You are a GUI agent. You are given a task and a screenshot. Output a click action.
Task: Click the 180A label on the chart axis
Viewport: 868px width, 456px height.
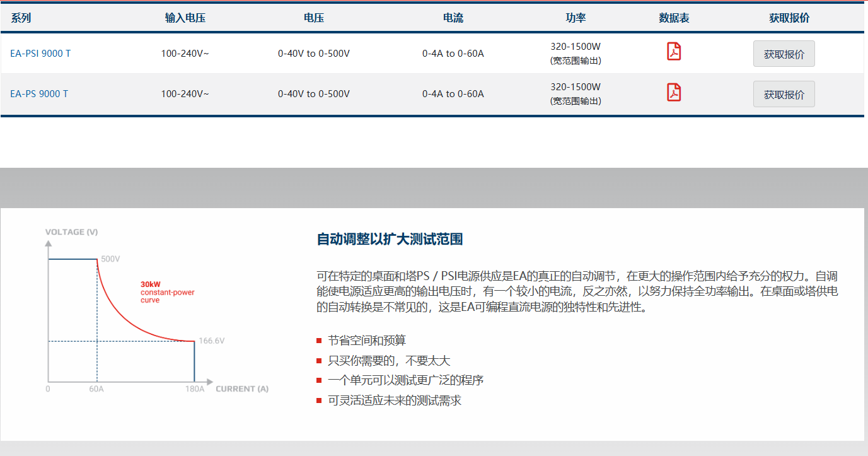(194, 389)
